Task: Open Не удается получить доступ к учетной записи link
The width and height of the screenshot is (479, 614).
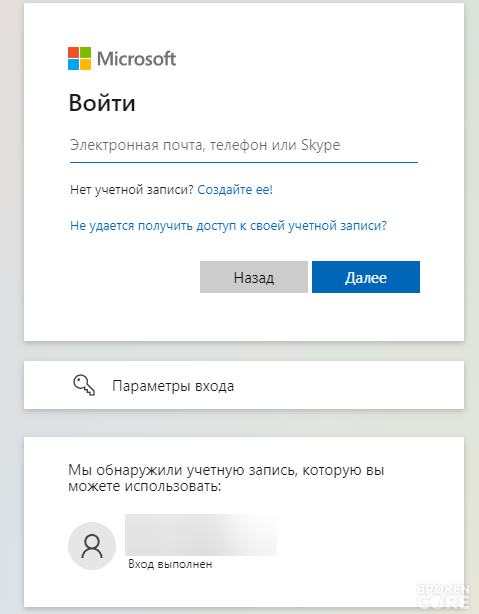Action: click(x=228, y=226)
